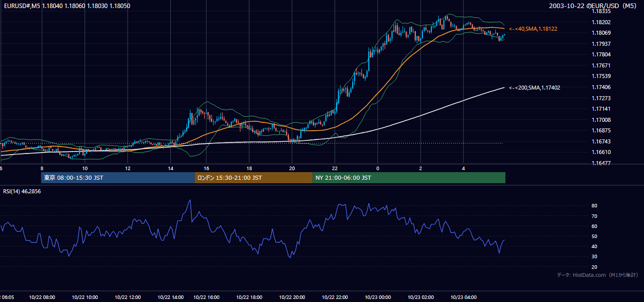Click hour label 14 under price chart

[171, 168]
